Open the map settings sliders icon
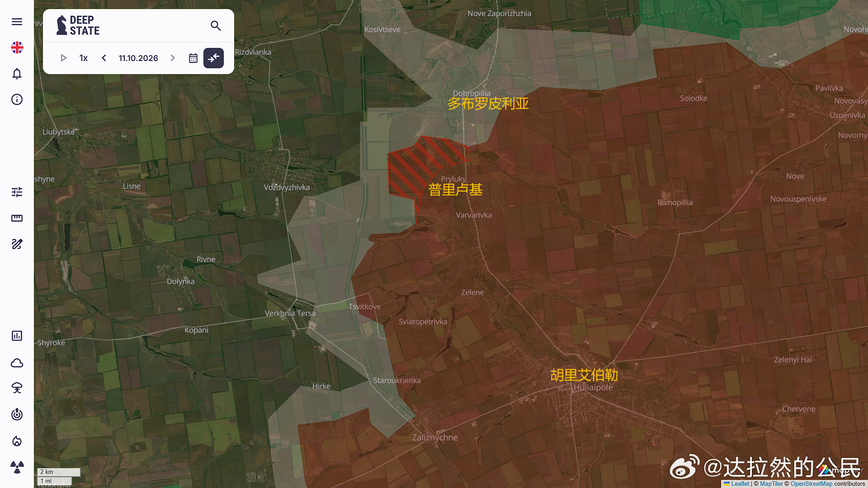 [17, 192]
